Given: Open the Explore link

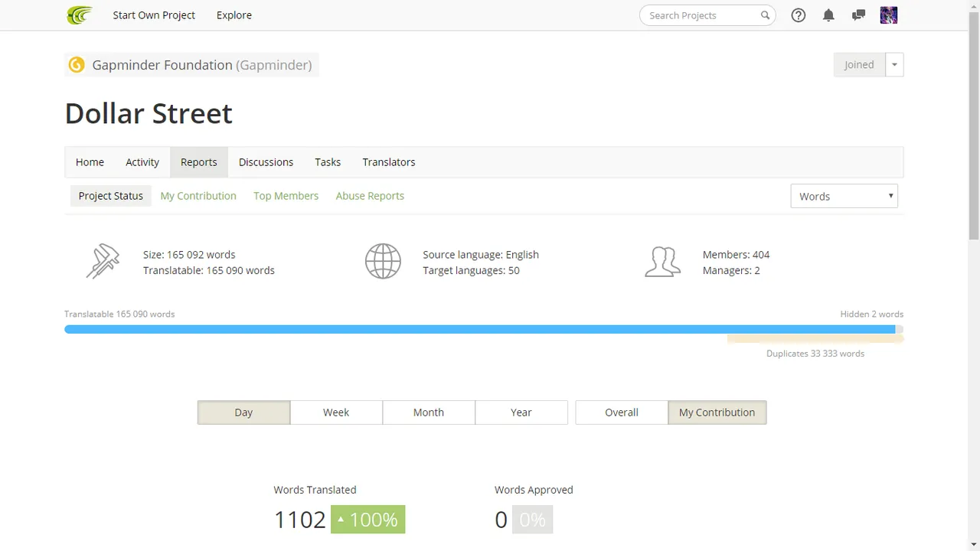Looking at the screenshot, I should click(x=234, y=15).
